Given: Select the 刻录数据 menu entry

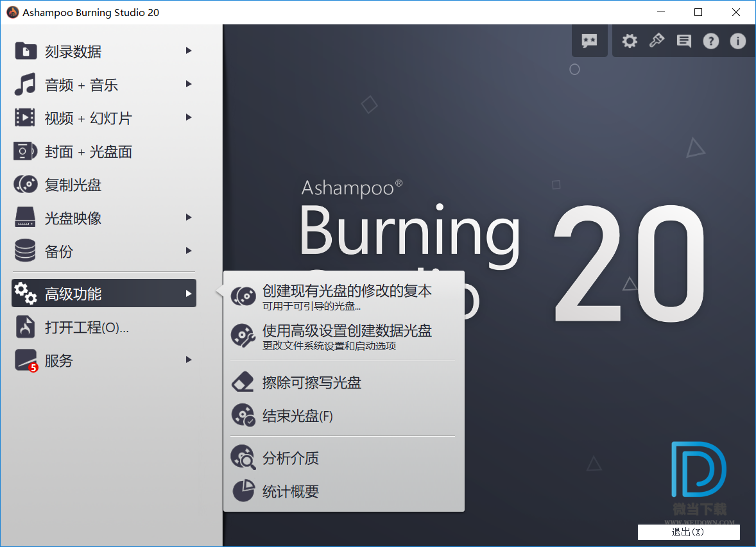Looking at the screenshot, I should (104, 51).
